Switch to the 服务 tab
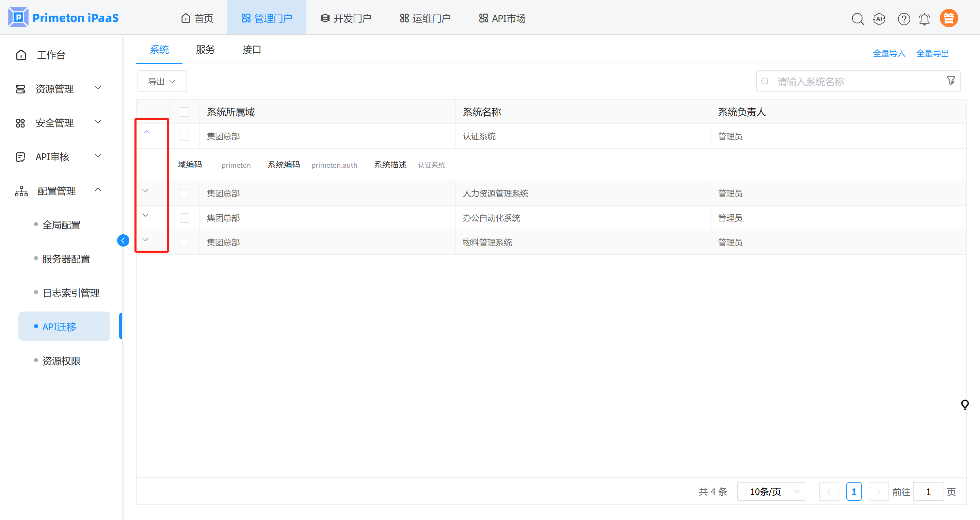This screenshot has height=520, width=980. tap(206, 49)
